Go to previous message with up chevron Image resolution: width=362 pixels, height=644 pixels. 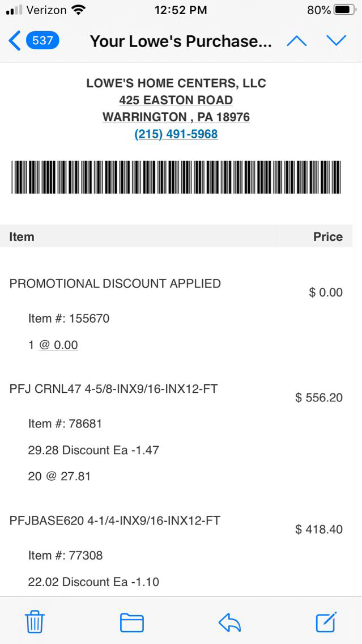(296, 41)
